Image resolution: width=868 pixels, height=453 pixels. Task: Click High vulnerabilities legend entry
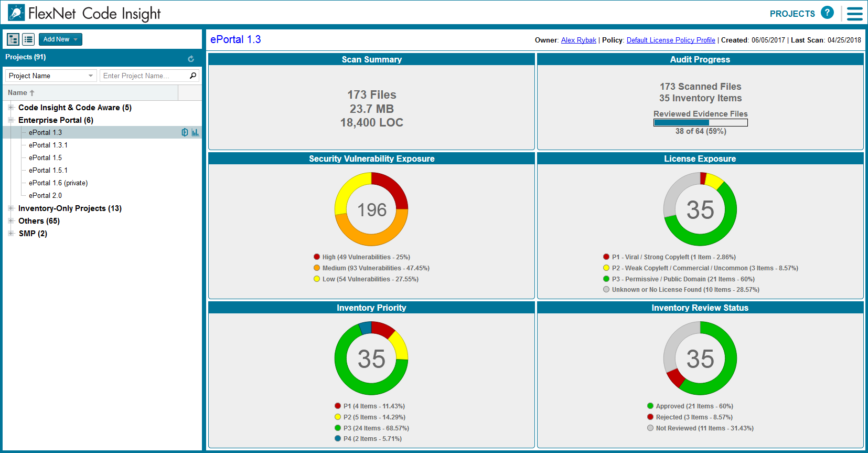361,257
